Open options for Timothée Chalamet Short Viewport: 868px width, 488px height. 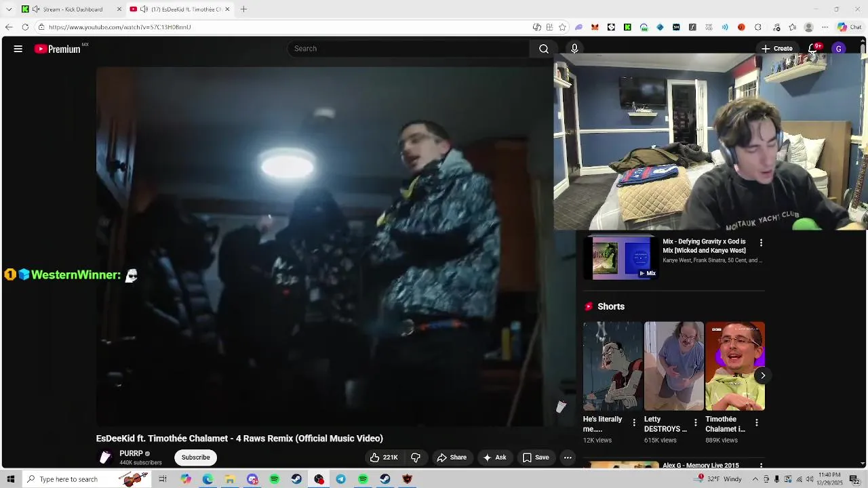click(757, 423)
